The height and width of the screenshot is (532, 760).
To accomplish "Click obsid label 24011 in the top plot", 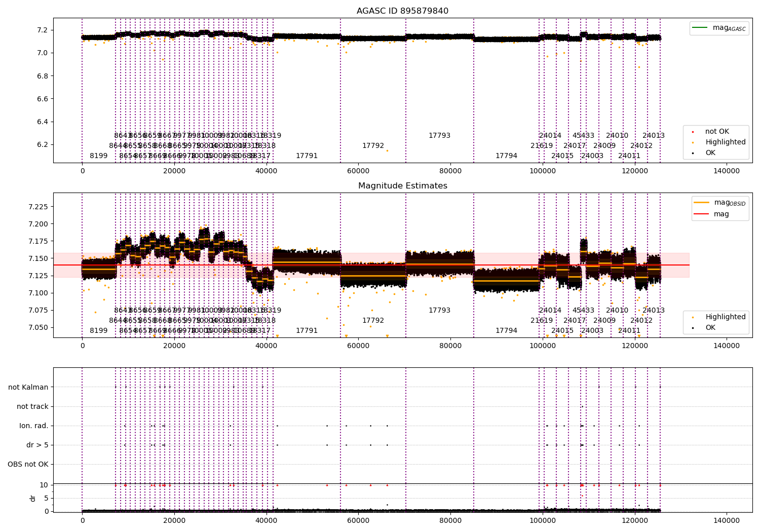I will coord(629,156).
